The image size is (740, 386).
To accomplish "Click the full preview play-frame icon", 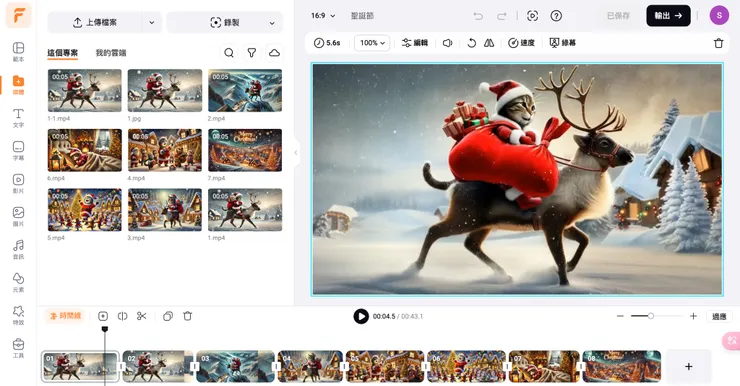I will [x=532, y=16].
